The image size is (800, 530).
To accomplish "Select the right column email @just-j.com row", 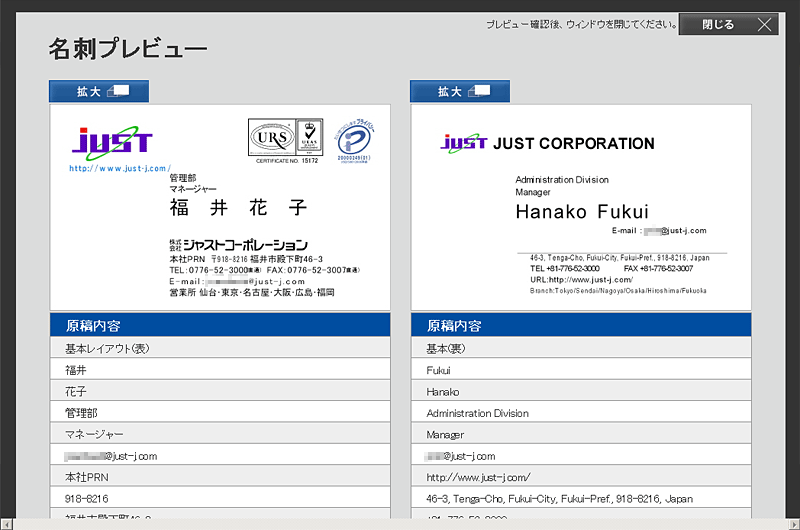I will click(581, 456).
